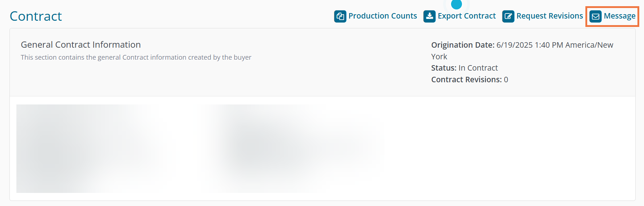Viewport: 644px width, 206px height.
Task: Click the Contract Revisions count 0
Action: (x=506, y=80)
